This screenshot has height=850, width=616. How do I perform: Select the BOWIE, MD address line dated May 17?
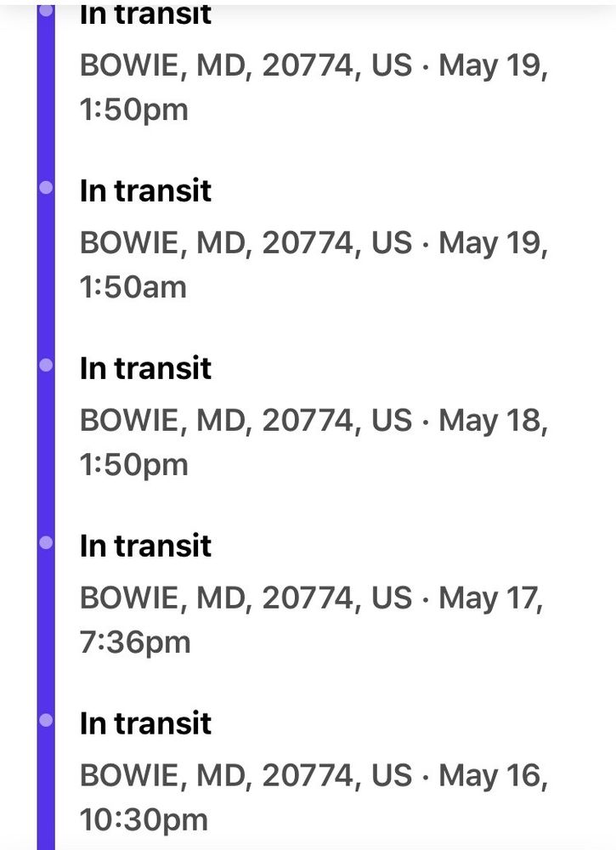click(311, 598)
